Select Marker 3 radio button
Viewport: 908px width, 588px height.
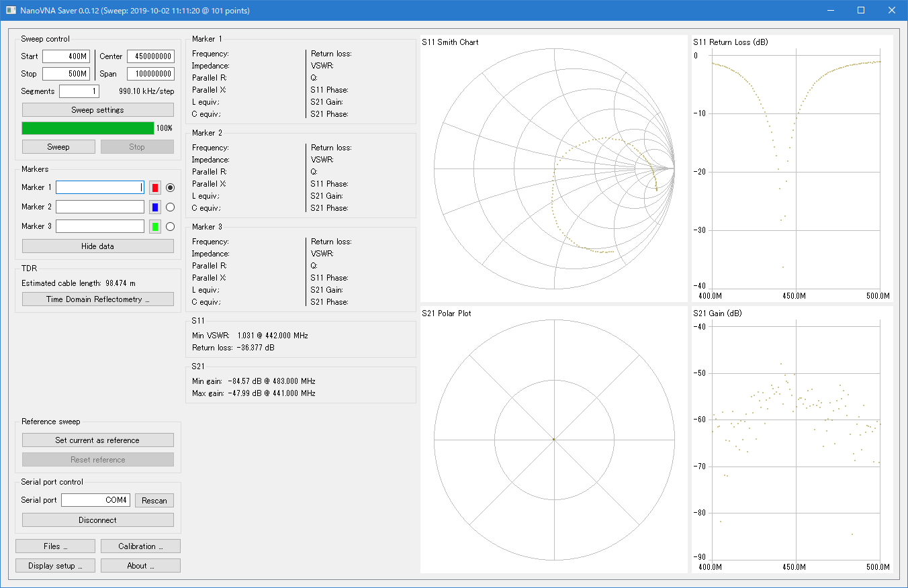tap(170, 226)
